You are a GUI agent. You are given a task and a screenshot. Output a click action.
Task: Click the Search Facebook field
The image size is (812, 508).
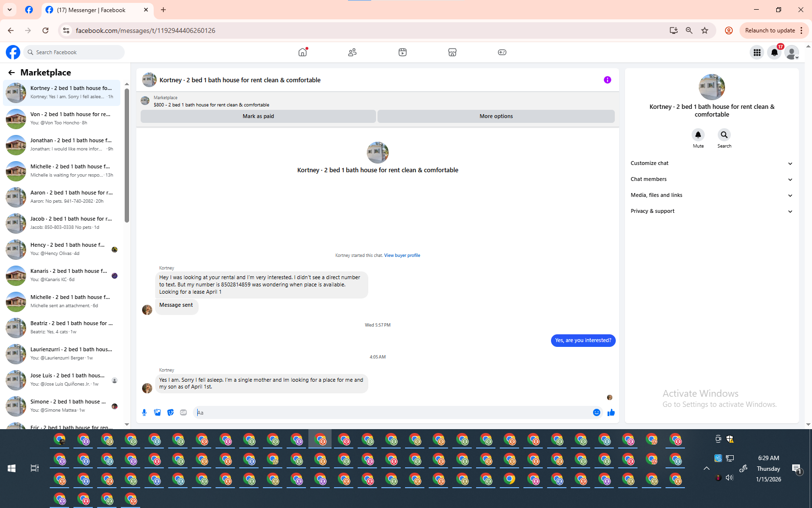coord(74,52)
